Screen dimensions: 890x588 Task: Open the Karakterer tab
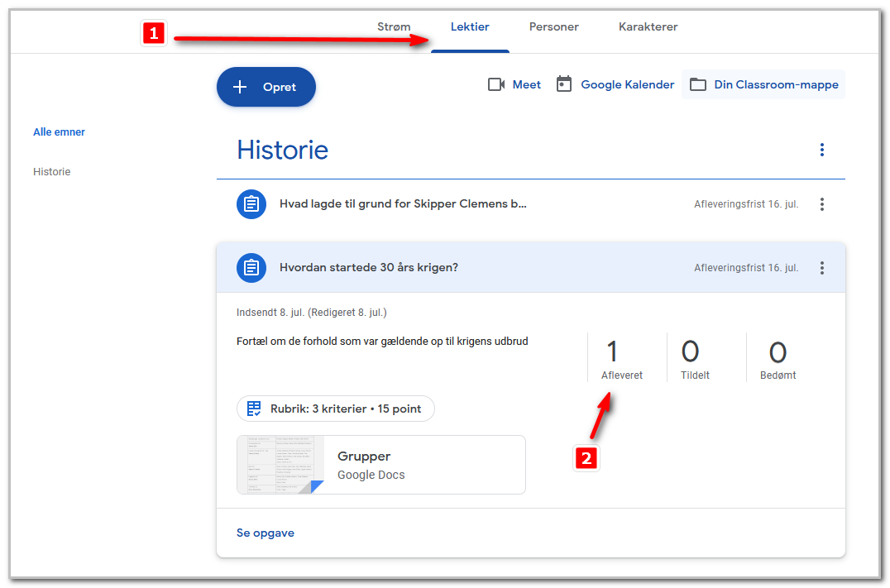(648, 26)
